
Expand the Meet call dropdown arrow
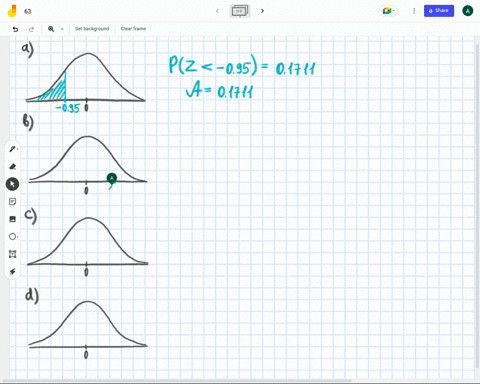(394, 11)
